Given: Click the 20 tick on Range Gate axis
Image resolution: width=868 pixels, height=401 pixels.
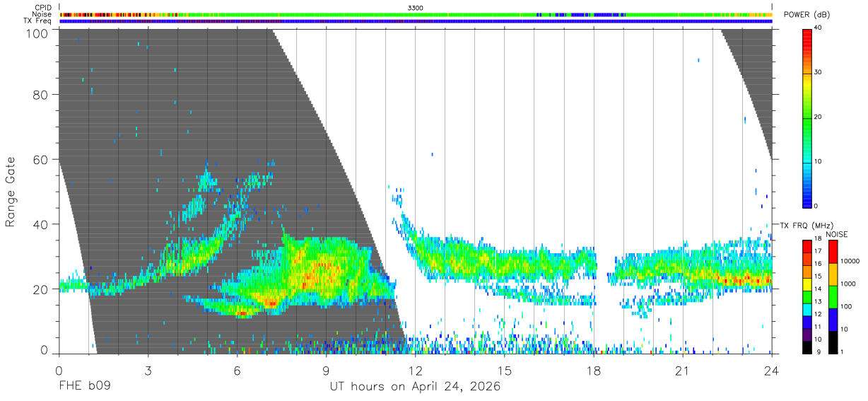Looking at the screenshot, I should coord(42,289).
